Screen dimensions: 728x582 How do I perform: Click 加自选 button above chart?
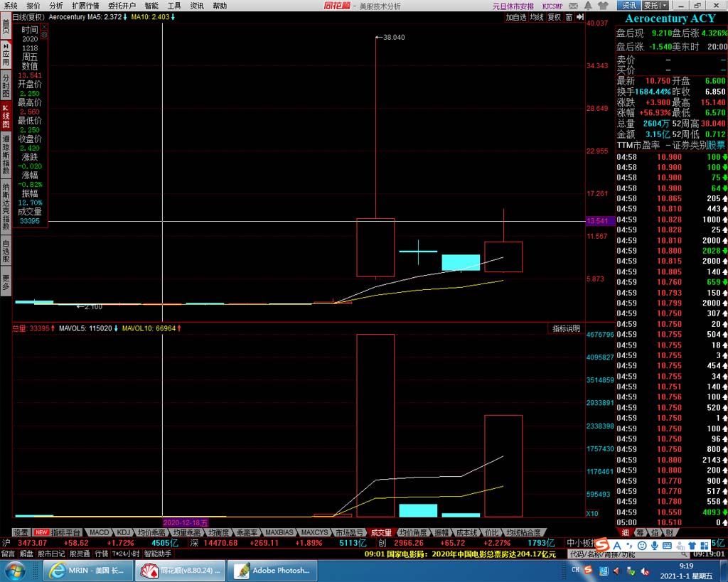coord(516,17)
